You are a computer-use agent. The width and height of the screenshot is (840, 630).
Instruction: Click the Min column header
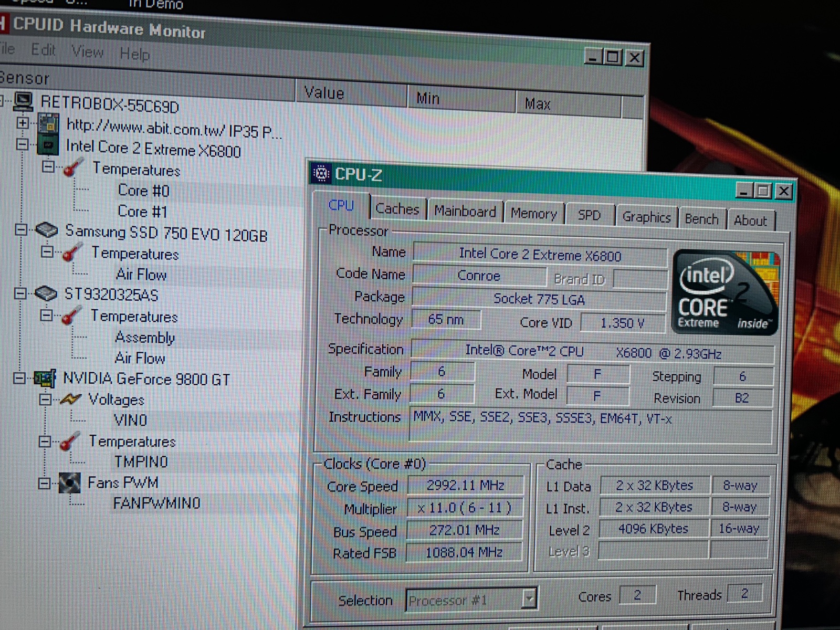462,99
